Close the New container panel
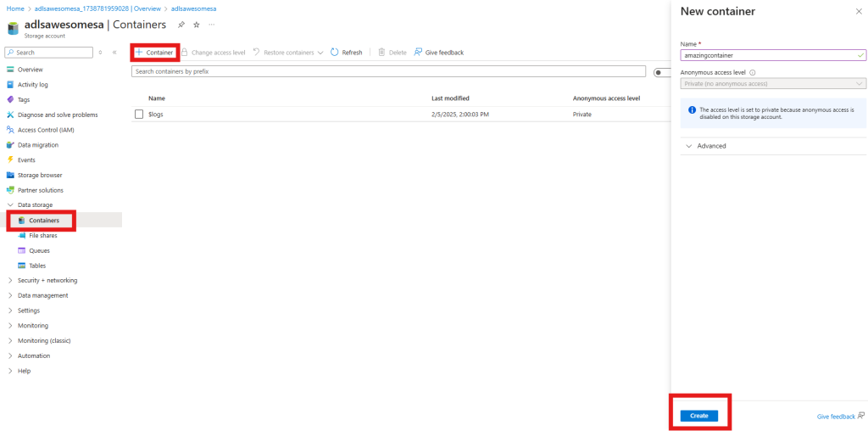The width and height of the screenshot is (868, 431). click(x=859, y=12)
